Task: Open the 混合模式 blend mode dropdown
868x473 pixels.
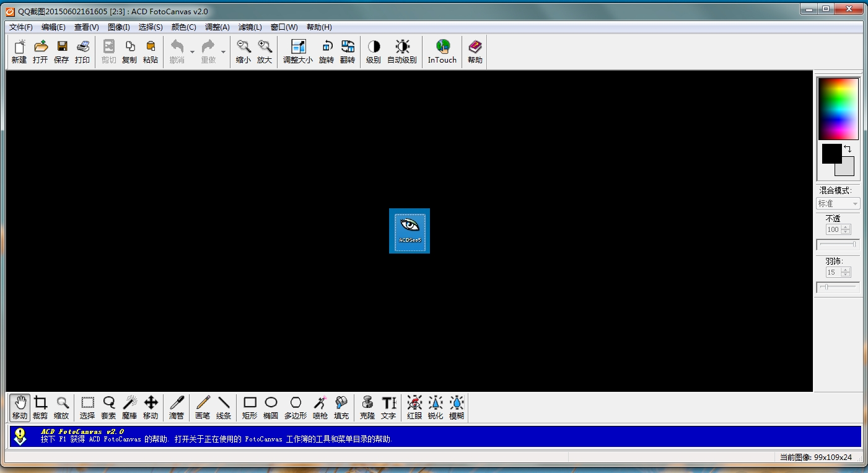Action: 838,203
